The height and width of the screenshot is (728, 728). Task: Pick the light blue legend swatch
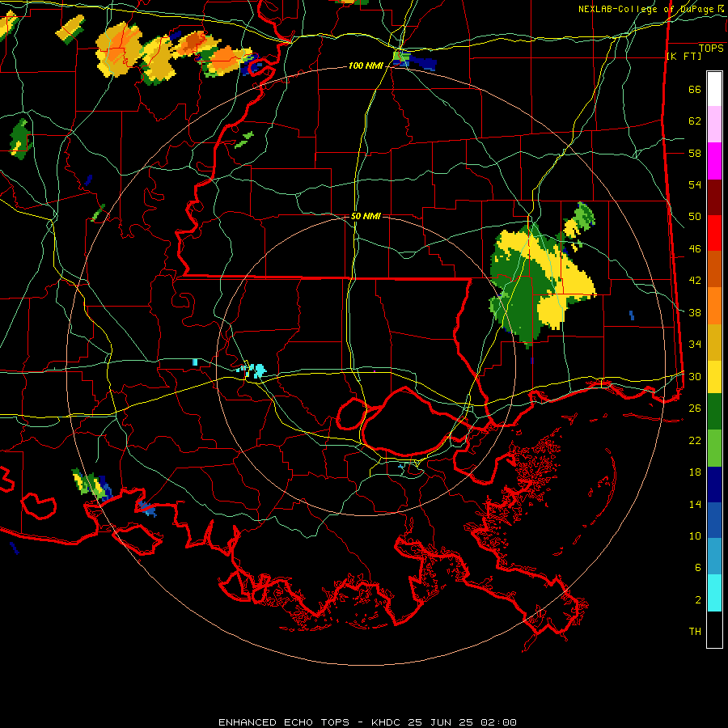tap(714, 557)
